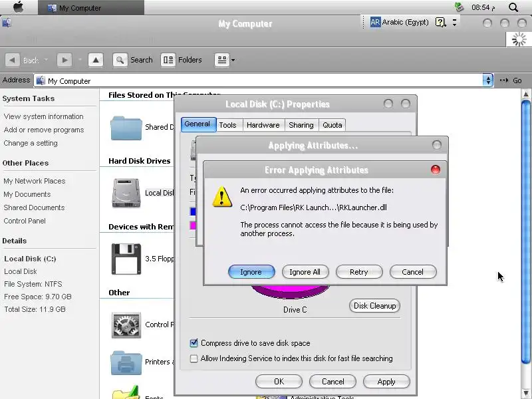Collapse the Details section header

coord(14,241)
